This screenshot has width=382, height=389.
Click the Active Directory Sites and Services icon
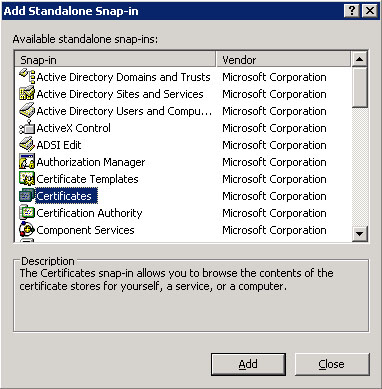click(27, 94)
